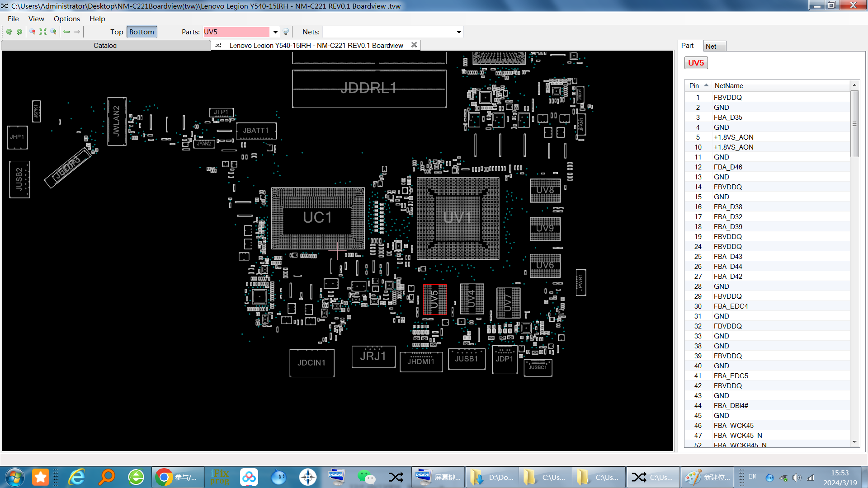Open Chrome taskbar window
The width and height of the screenshot is (868, 488).
[178, 477]
